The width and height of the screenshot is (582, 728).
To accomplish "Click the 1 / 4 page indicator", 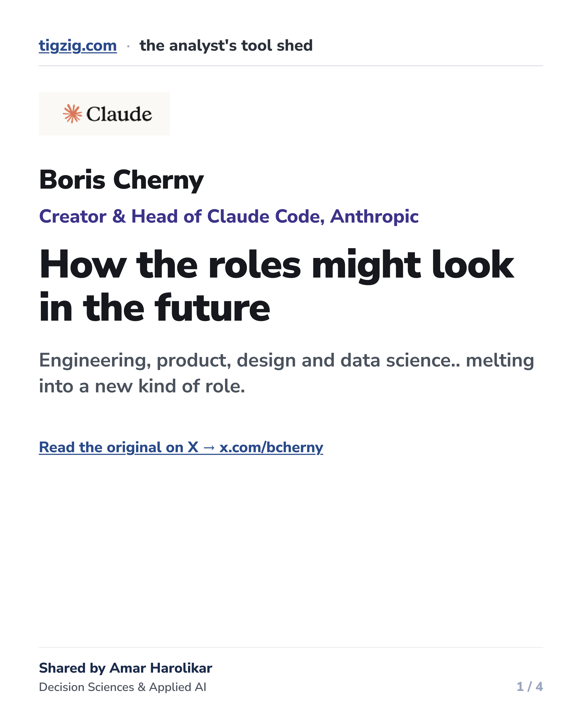I will (530, 687).
